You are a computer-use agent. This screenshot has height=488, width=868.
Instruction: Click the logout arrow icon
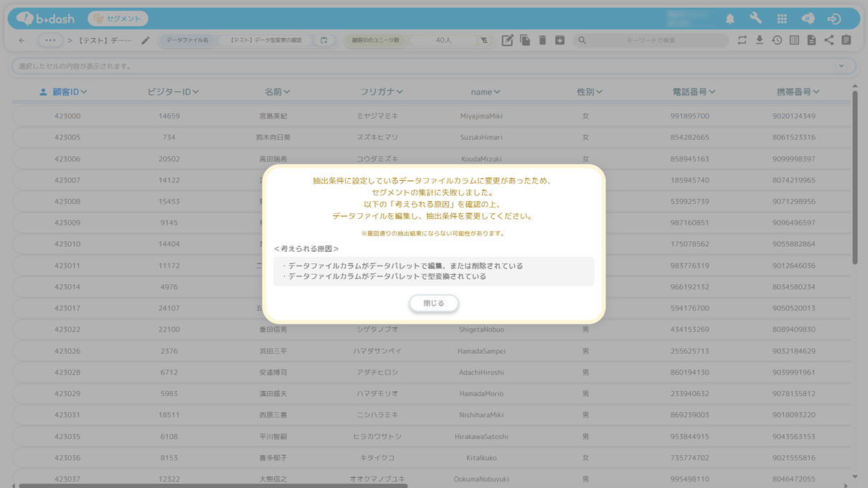[834, 19]
